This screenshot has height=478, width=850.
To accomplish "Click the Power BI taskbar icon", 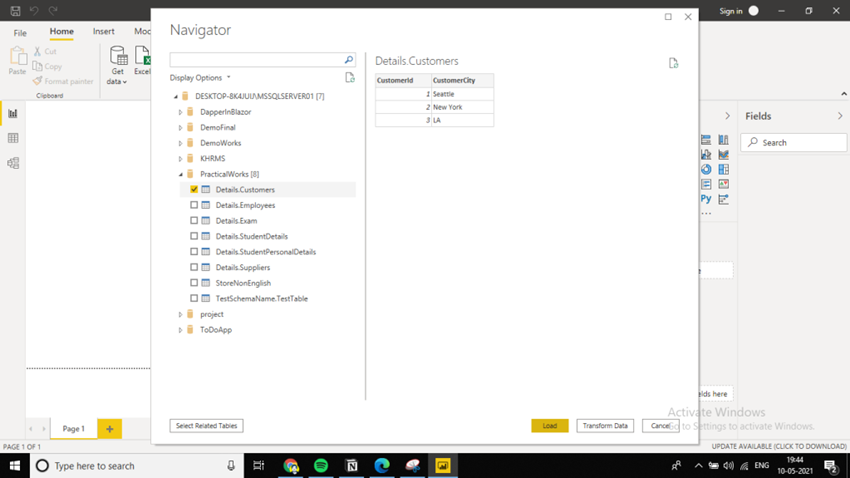I will (443, 466).
